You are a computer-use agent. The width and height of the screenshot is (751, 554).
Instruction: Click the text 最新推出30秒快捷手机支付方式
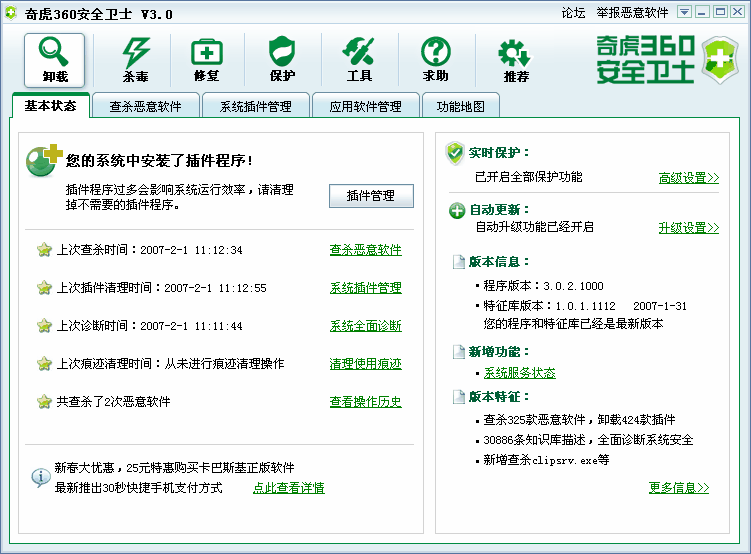[x=138, y=488]
